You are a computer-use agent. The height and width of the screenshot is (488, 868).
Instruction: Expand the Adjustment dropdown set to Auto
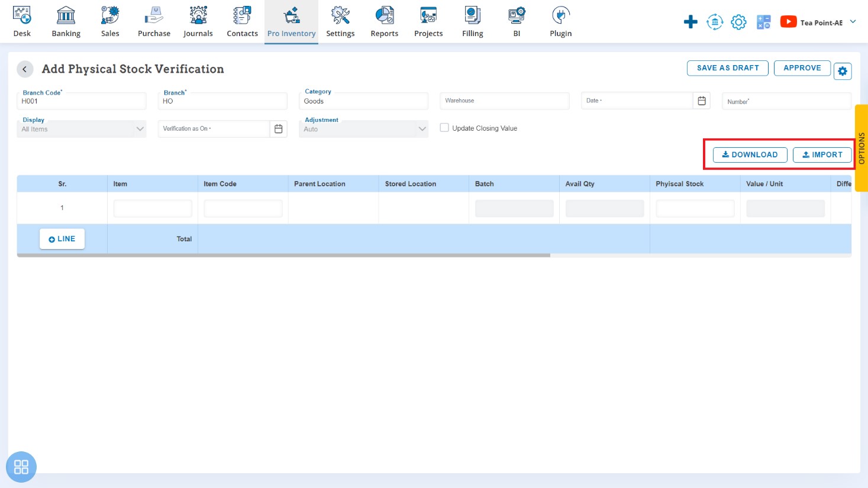(x=422, y=129)
